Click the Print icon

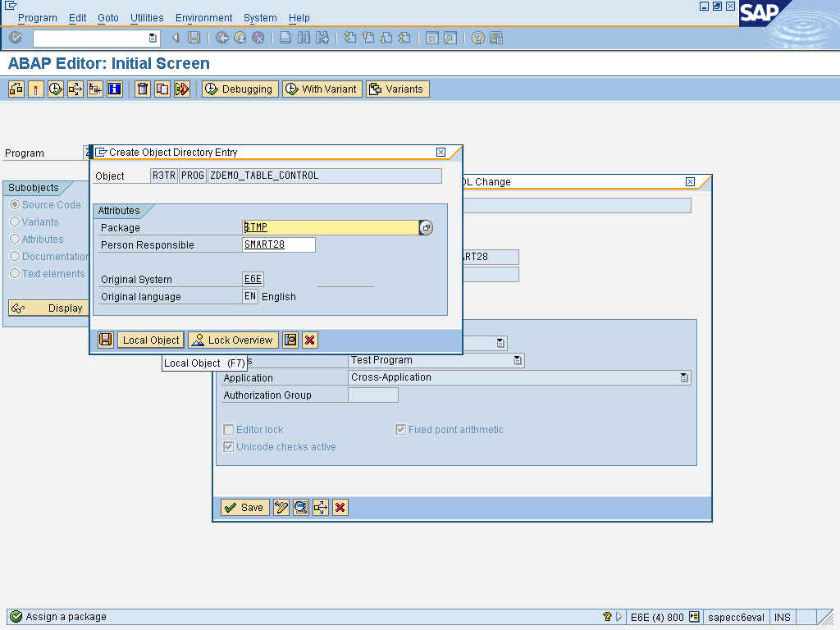tap(285, 38)
